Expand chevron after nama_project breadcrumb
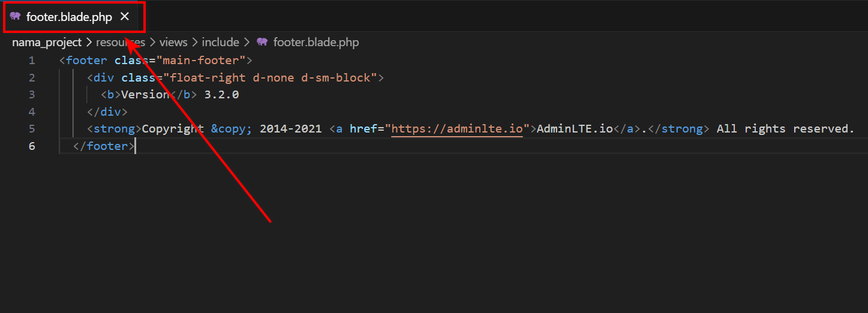 point(89,43)
